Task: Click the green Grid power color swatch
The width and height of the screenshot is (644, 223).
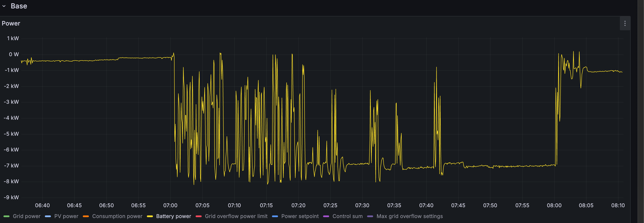Action: pos(6,216)
